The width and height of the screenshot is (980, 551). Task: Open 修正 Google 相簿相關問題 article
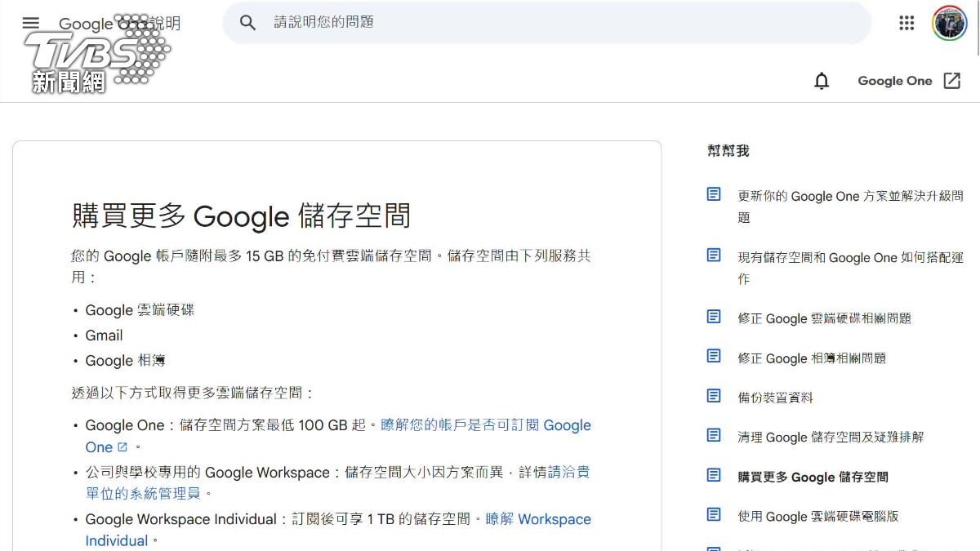click(x=812, y=358)
